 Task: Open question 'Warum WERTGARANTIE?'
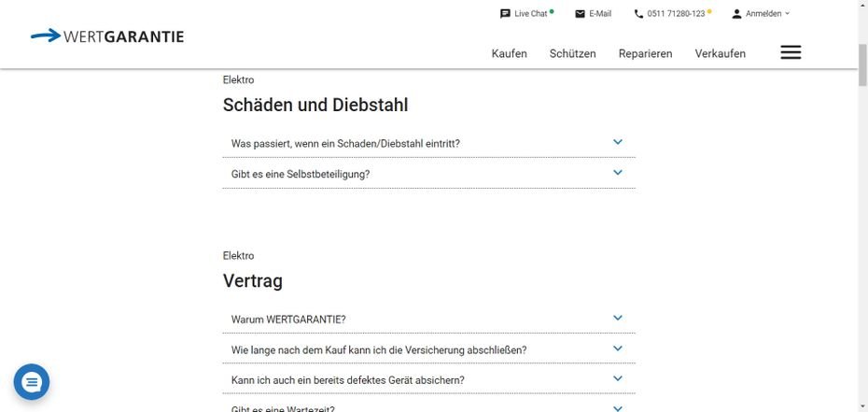coord(288,320)
